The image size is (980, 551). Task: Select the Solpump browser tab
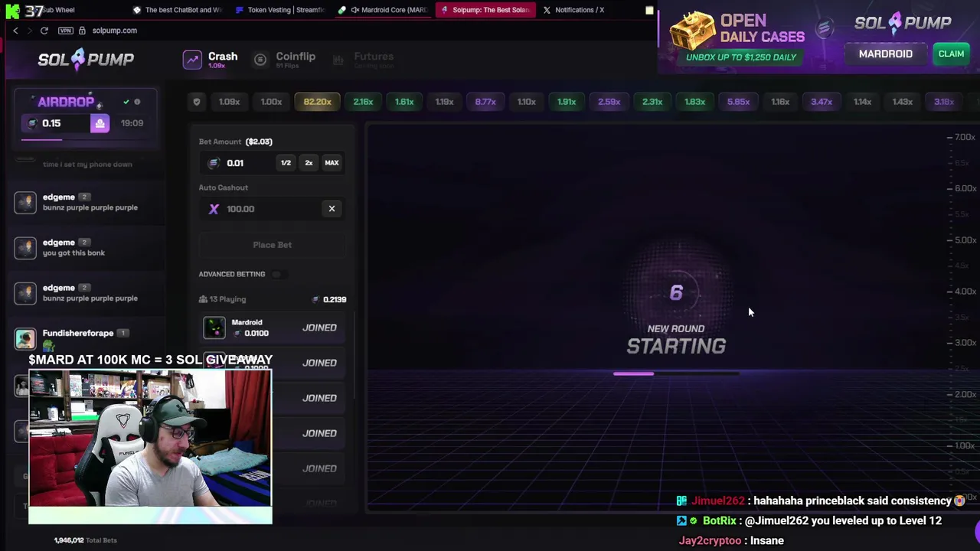pos(485,10)
